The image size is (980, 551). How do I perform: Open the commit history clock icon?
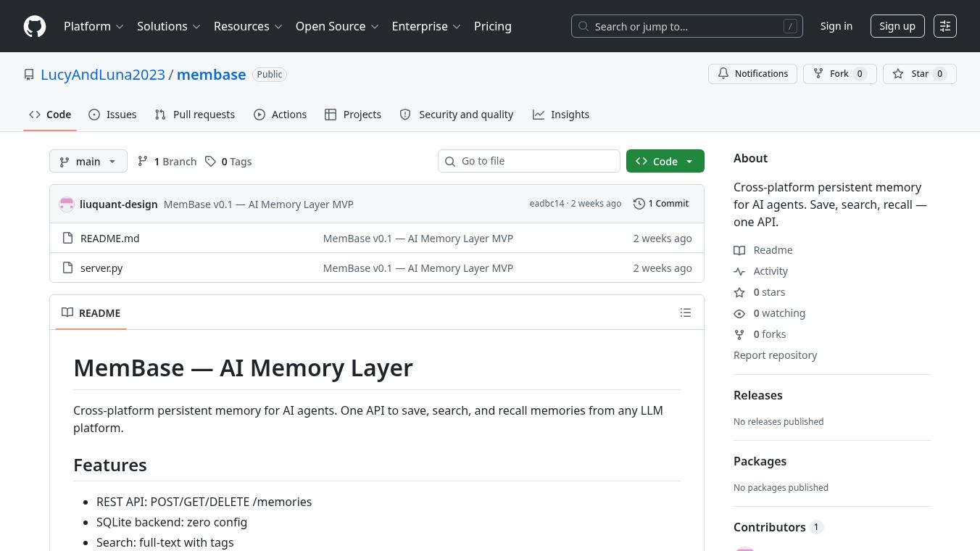point(639,204)
